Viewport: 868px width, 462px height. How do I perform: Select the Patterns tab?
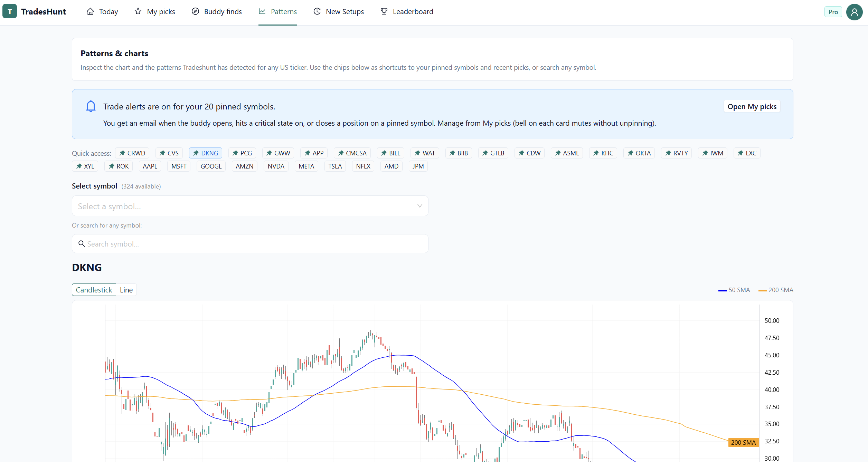coord(277,12)
